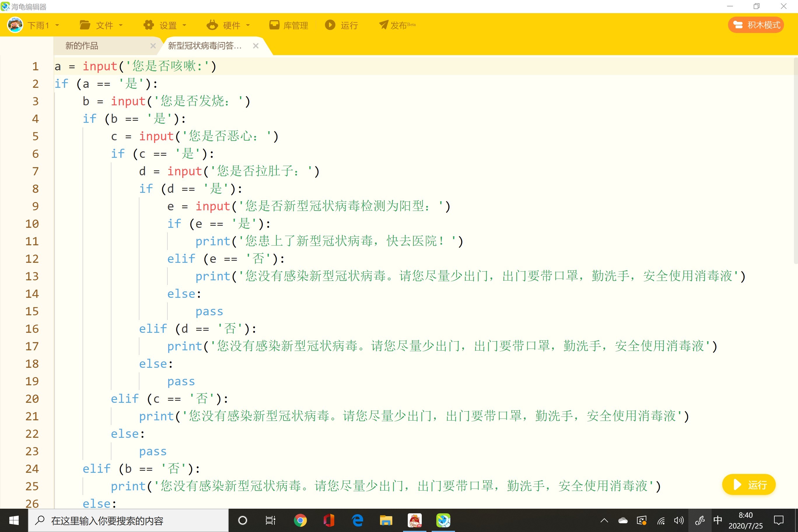Screen dimensions: 798x532
Task: Open the clock showing 8:40
Action: pyautogui.click(x=745, y=520)
